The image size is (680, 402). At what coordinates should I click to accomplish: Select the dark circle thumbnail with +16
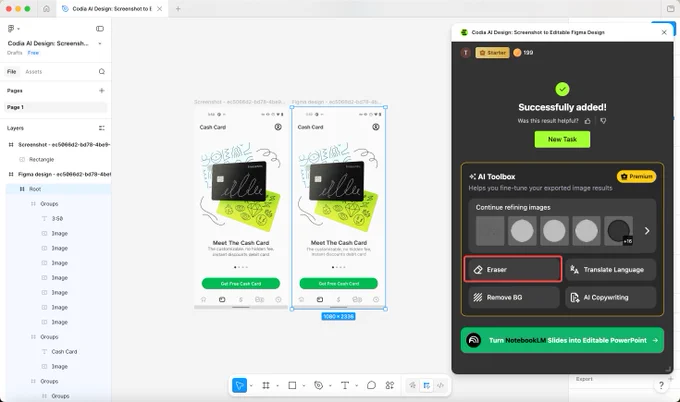pos(618,231)
